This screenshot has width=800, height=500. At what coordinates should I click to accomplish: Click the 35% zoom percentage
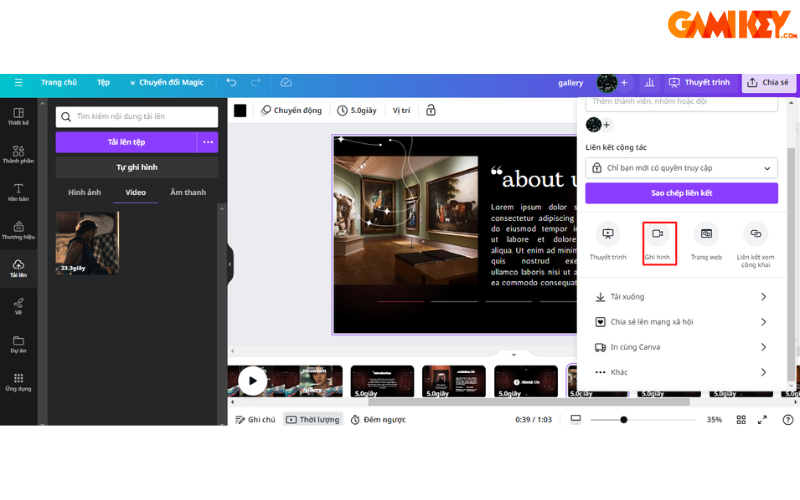click(x=714, y=419)
